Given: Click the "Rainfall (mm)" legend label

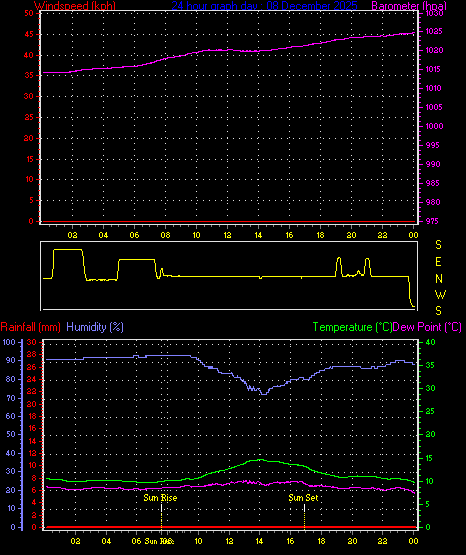Looking at the screenshot, I should (x=30, y=327).
